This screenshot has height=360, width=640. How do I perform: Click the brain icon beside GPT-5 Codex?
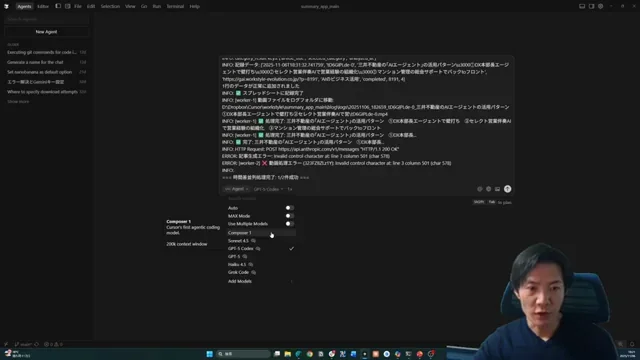[258, 249]
